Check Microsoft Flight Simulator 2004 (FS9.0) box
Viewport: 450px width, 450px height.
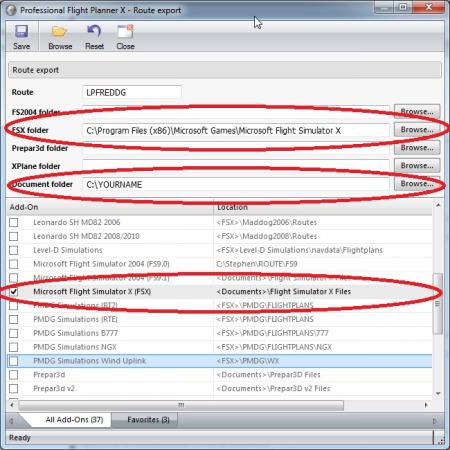14,264
